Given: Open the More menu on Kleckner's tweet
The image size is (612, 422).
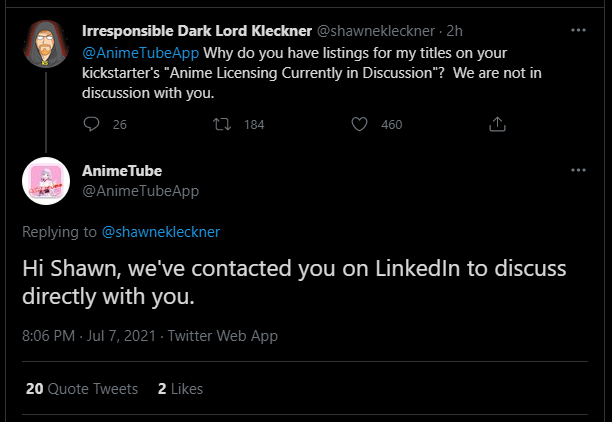Looking at the screenshot, I should tap(577, 31).
